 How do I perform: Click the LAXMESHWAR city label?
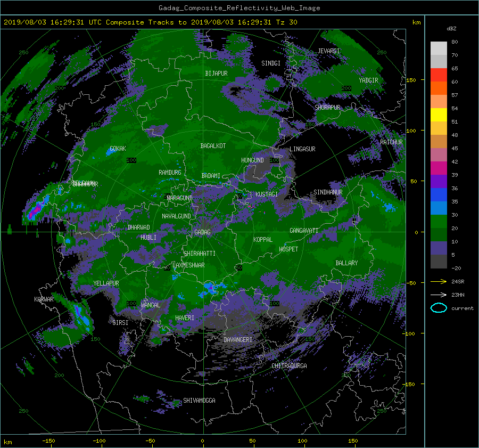coord(188,265)
